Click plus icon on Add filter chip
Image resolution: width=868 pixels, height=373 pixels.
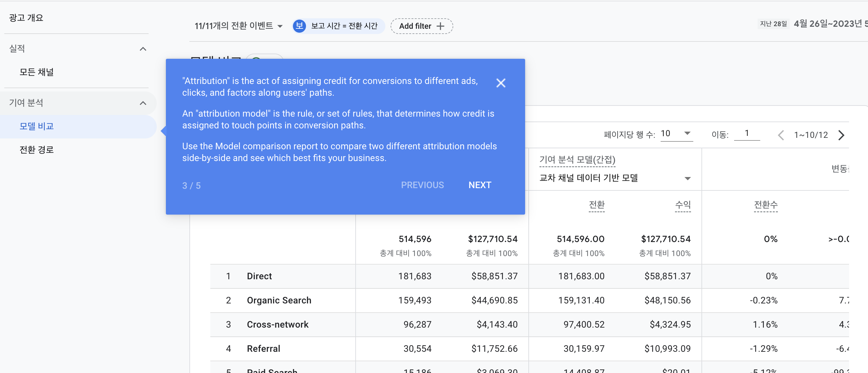click(440, 26)
